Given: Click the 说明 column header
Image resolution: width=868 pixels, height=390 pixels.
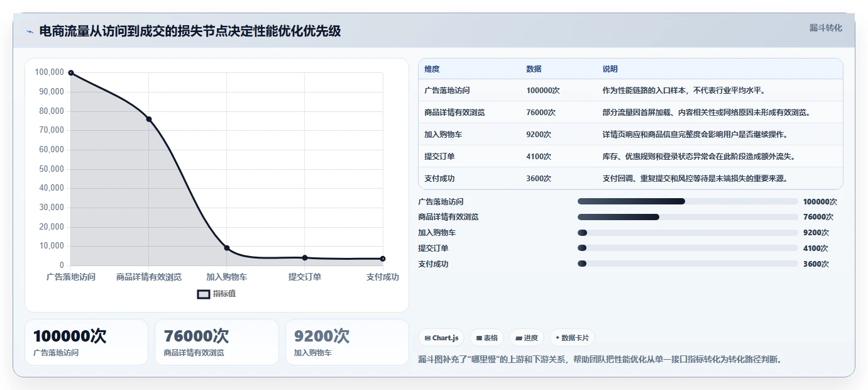Looking at the screenshot, I should tap(610, 69).
